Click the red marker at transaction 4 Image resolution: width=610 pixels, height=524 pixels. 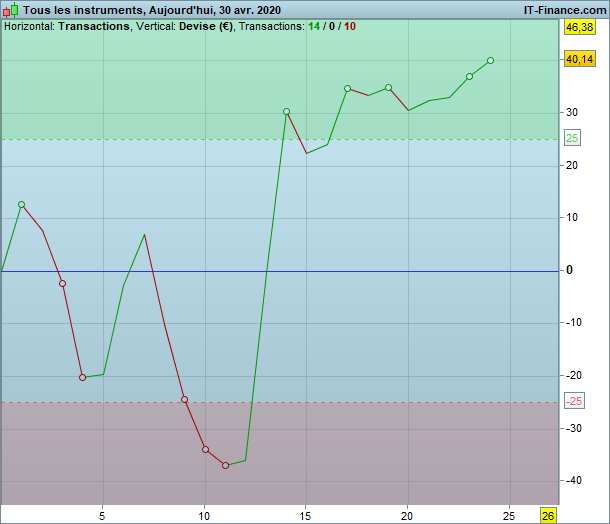(x=82, y=377)
